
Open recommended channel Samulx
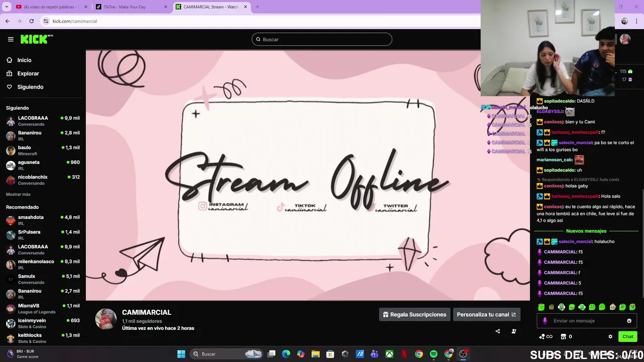(x=43, y=279)
